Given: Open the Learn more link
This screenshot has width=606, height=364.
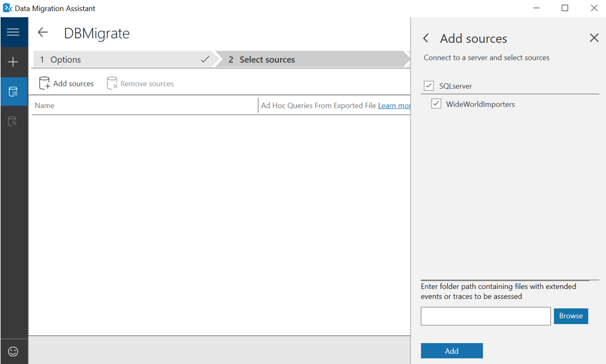Looking at the screenshot, I should click(x=394, y=105).
